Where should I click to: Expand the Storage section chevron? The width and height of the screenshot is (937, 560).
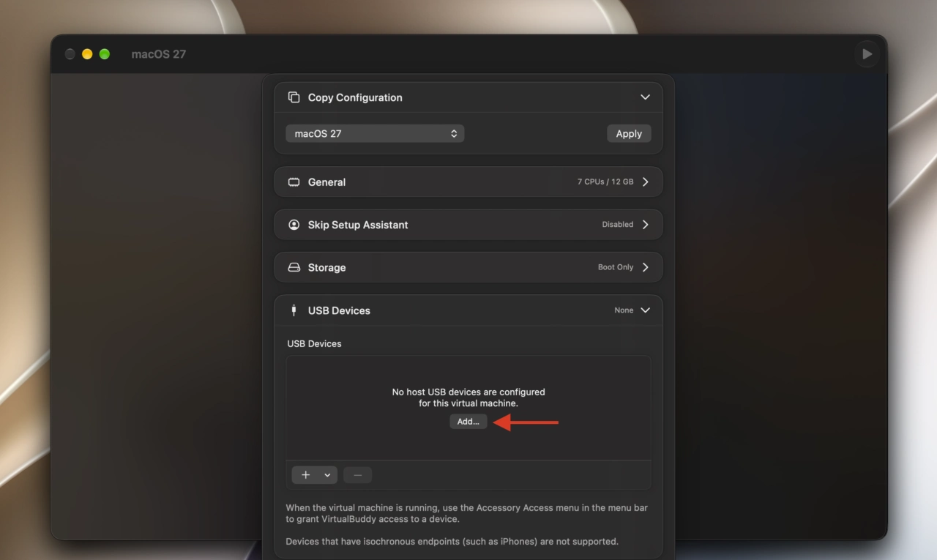pos(645,267)
